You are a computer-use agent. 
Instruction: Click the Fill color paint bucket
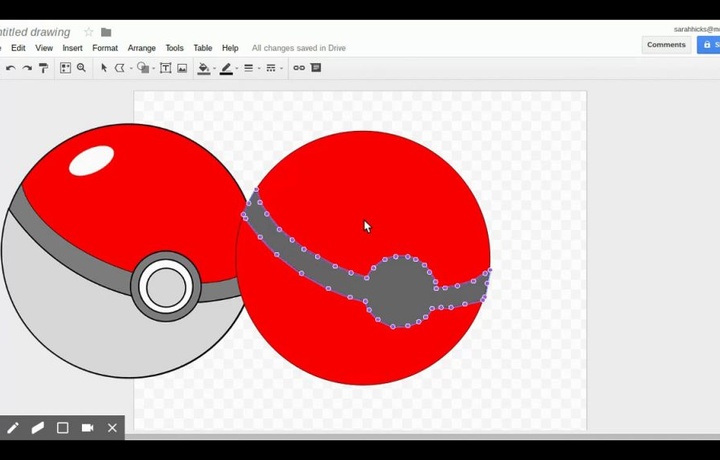(x=203, y=68)
